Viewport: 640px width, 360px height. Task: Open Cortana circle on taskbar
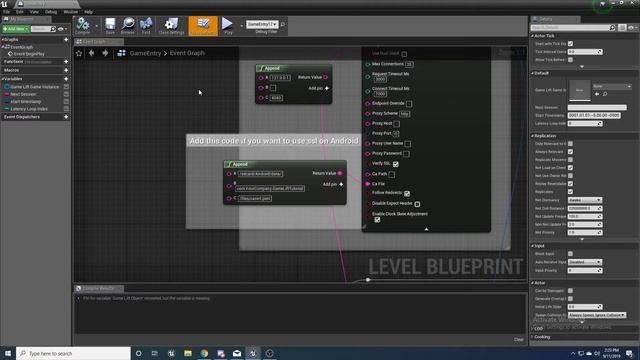[138, 353]
